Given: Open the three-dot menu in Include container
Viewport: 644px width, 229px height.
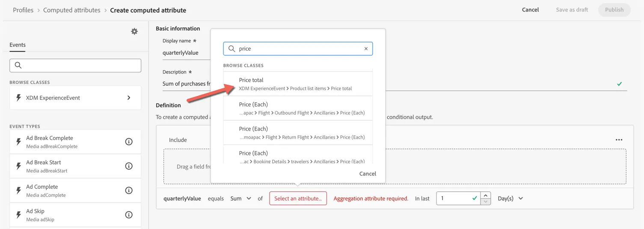Looking at the screenshot, I should (x=619, y=140).
